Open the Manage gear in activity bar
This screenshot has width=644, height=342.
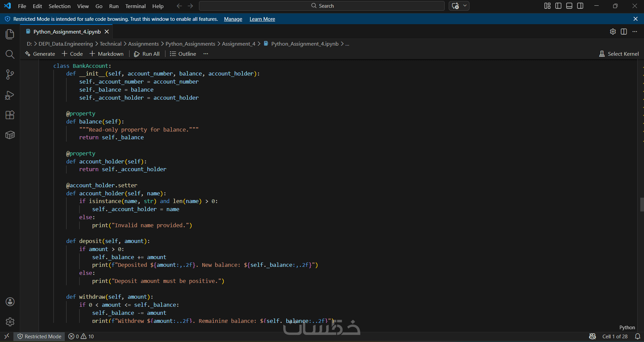pyautogui.click(x=10, y=322)
